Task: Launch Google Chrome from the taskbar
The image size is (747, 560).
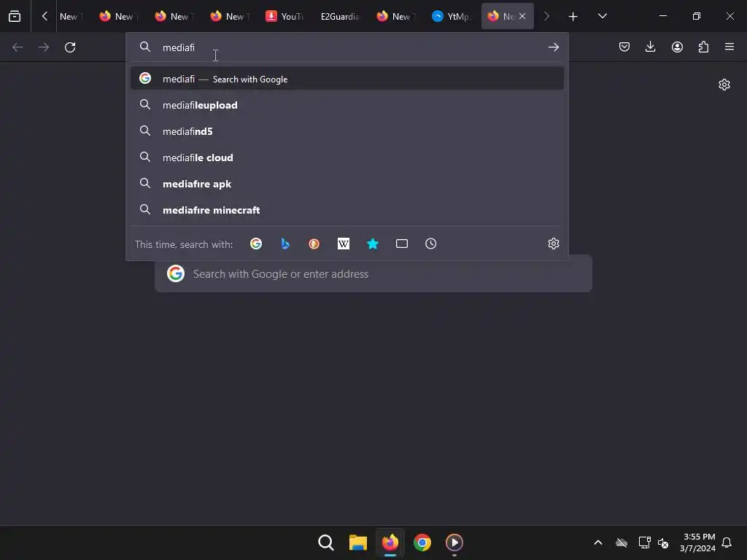Action: tap(422, 542)
